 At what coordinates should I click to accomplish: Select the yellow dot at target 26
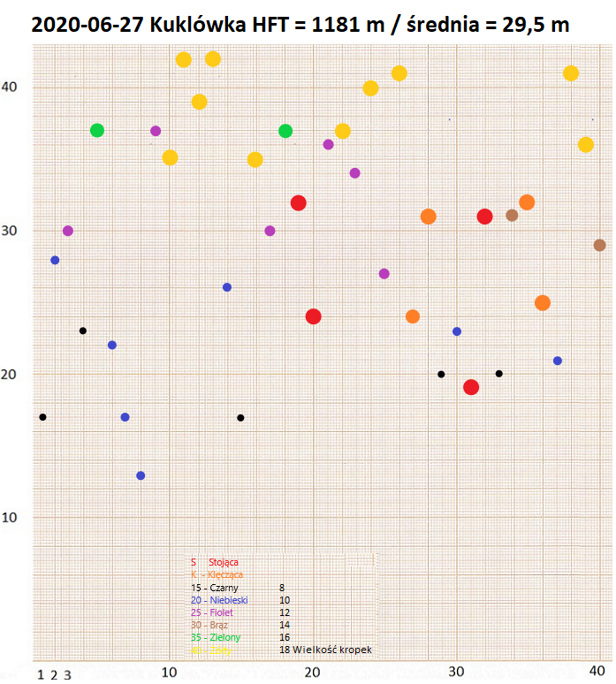coord(399,73)
